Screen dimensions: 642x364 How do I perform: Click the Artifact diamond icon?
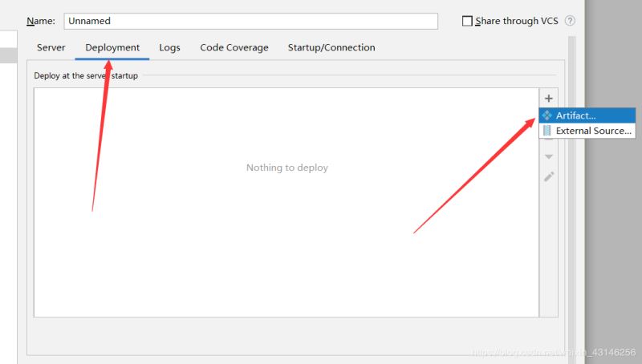[547, 115]
